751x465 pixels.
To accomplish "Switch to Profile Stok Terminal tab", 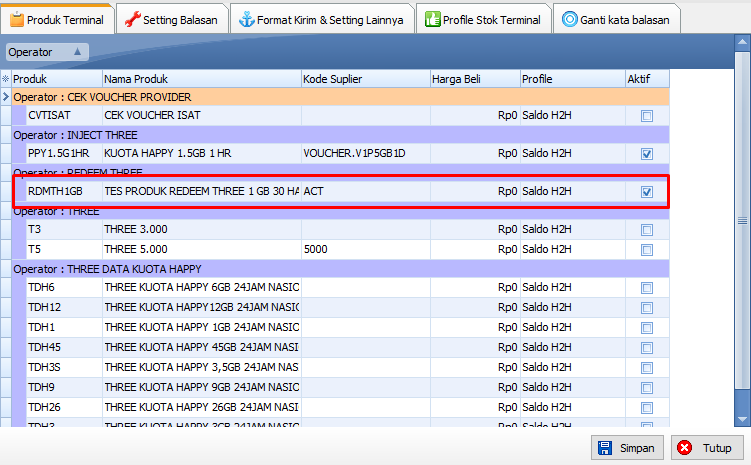I will [x=483, y=20].
